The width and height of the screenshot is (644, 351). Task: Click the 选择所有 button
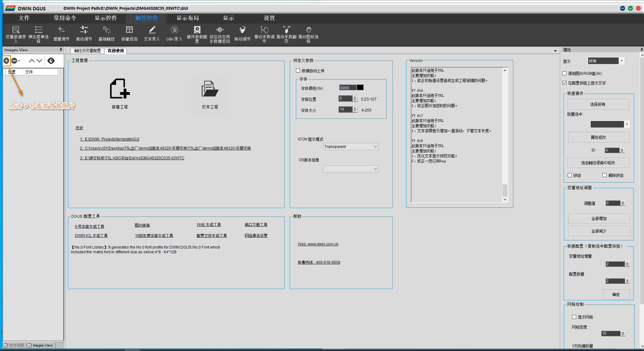click(x=598, y=104)
